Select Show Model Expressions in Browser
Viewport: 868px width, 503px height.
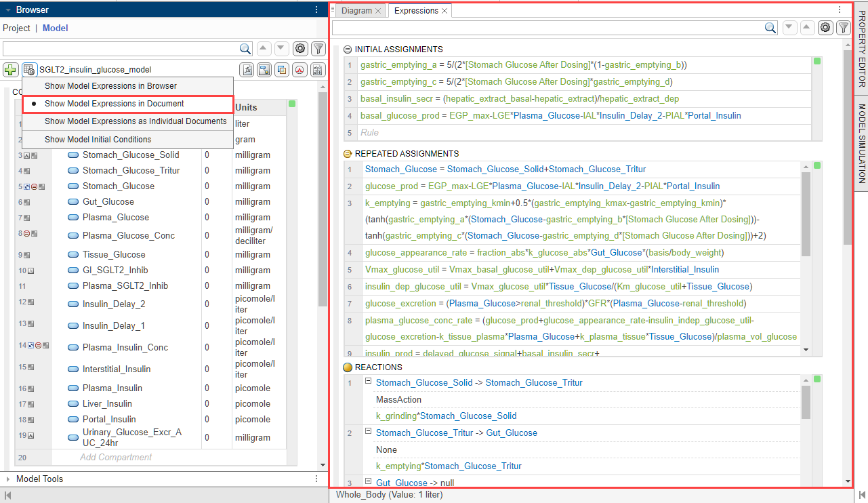pos(110,86)
